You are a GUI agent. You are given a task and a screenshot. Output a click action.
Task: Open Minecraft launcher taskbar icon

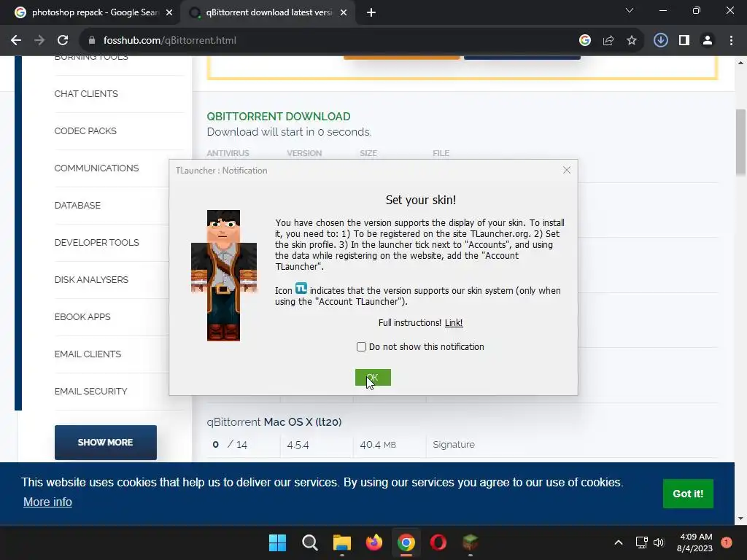[x=471, y=542]
